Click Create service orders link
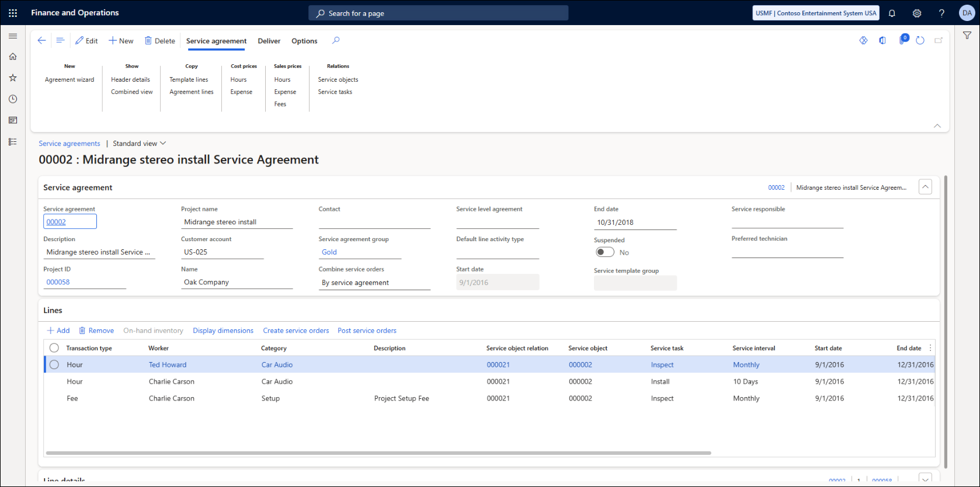Image resolution: width=980 pixels, height=487 pixels. click(296, 331)
